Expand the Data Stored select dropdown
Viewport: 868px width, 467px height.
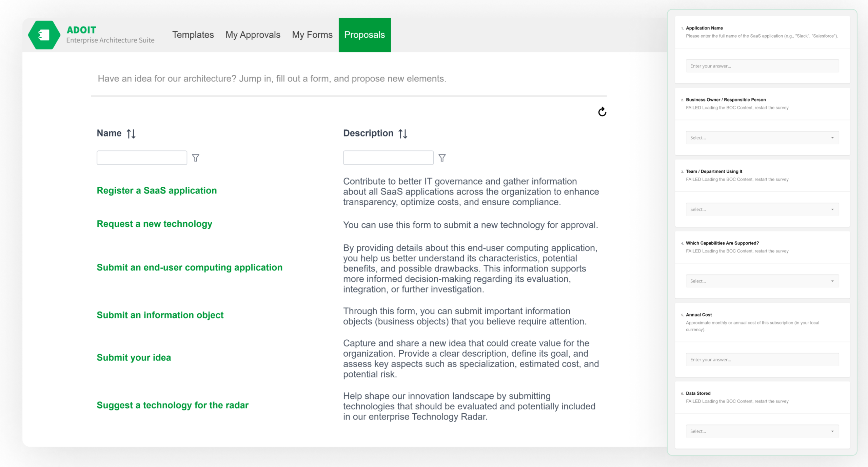pos(762,431)
